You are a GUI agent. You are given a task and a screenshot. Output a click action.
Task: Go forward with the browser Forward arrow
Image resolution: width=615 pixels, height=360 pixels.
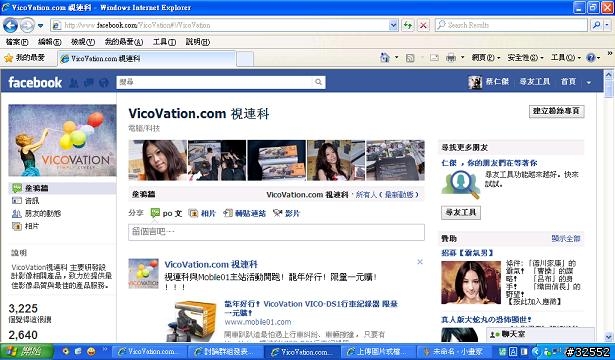(27, 25)
